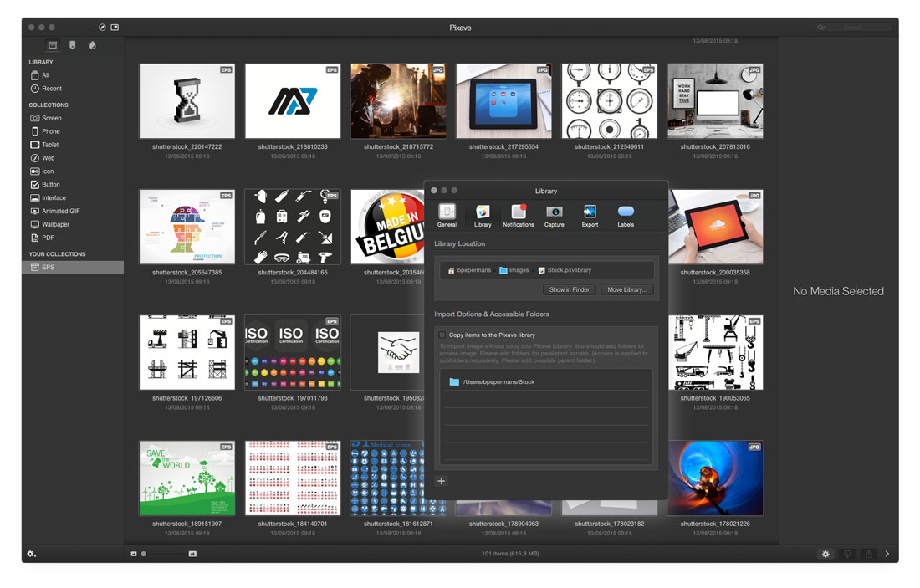Enable Copy items to the Pixave library
This screenshot has height=588, width=920.
442,335
